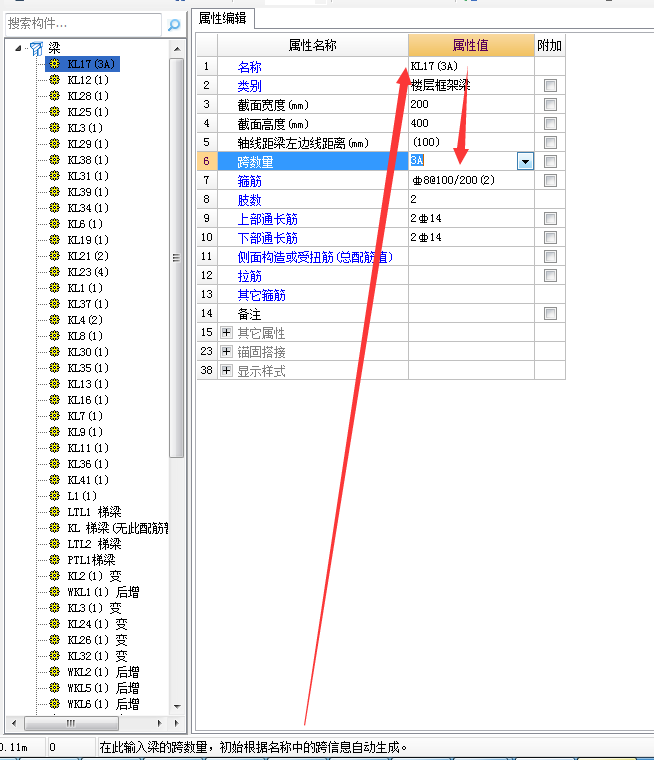Viewport: 654px width, 760px height.
Task: Click the gear icon of KL37 (1)
Action: tap(55, 303)
